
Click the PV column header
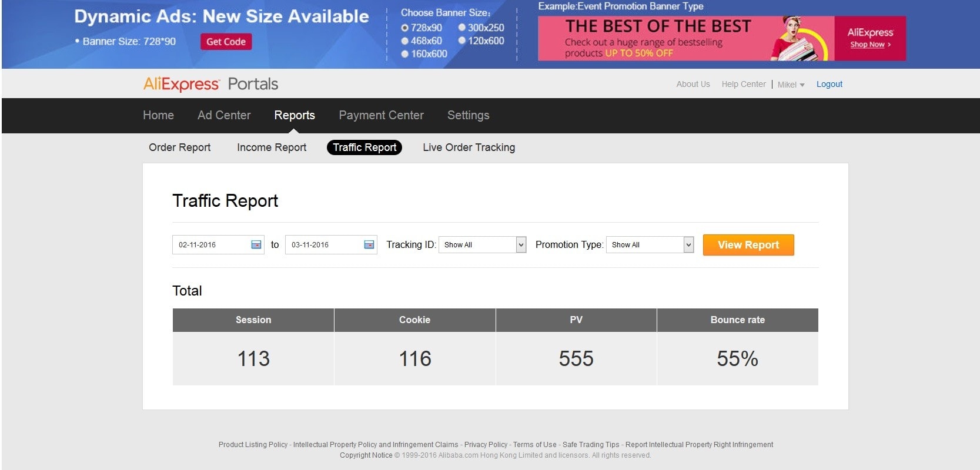[x=576, y=320]
